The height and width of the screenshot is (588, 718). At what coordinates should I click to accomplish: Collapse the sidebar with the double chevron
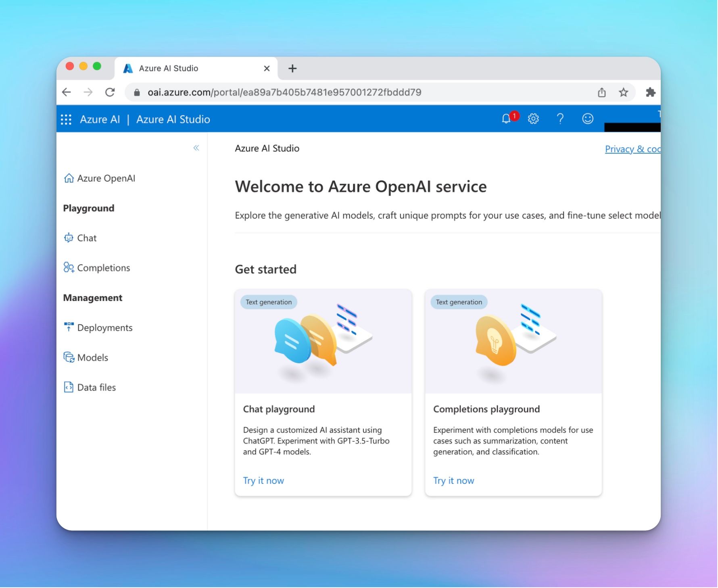[x=196, y=148]
